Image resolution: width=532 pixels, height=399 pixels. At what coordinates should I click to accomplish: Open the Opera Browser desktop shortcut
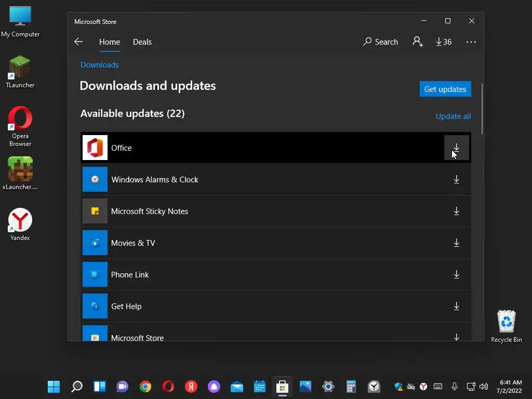point(20,127)
